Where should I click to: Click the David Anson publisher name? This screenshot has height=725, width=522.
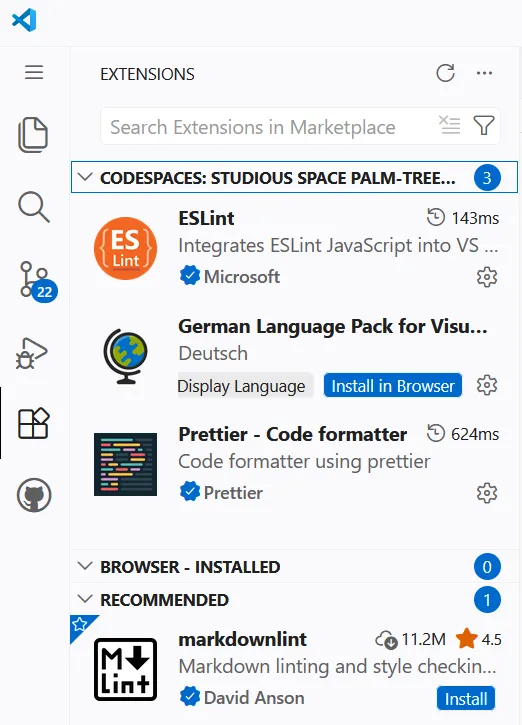click(254, 698)
